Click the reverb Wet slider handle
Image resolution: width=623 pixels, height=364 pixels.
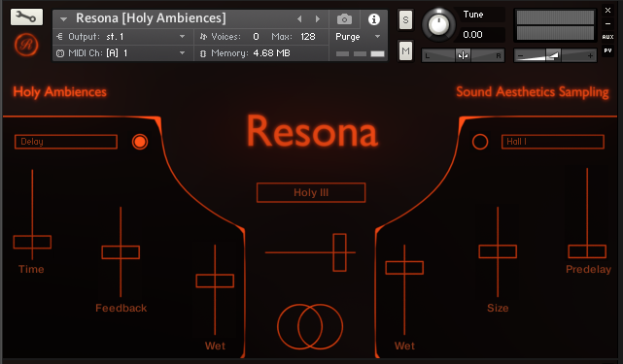tap(404, 268)
